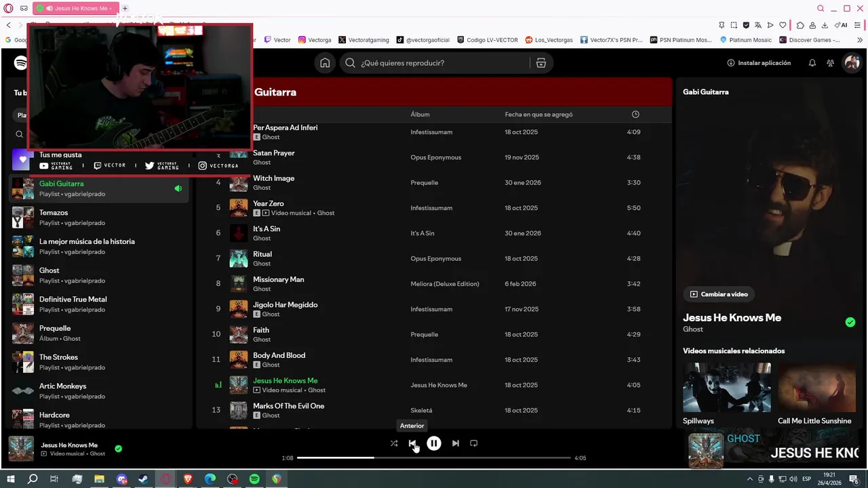
Task: Search the library with the magnifier icon
Action: pos(20,134)
